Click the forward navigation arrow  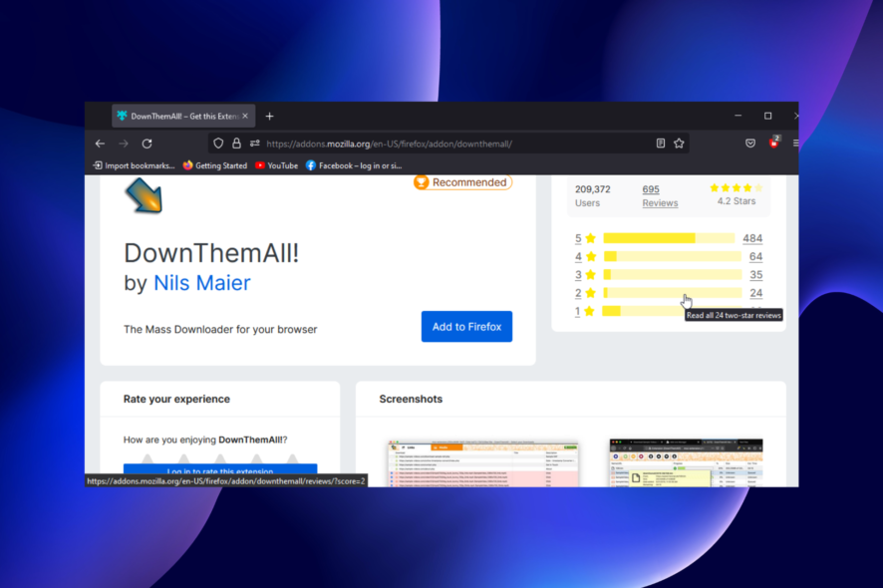pyautogui.click(x=124, y=144)
